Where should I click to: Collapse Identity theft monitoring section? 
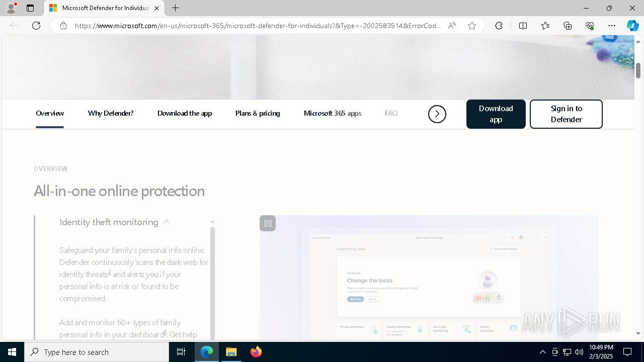(x=115, y=222)
